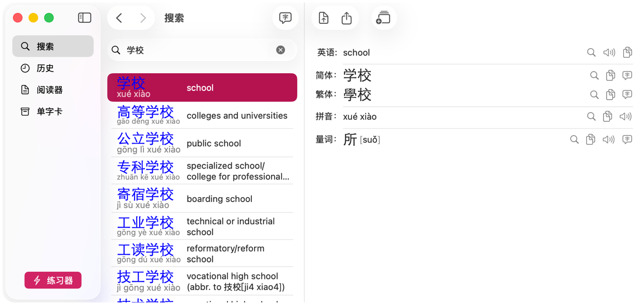Screen dimensions: 644x305
Task: Play audio for the English word school
Action: click(x=609, y=52)
